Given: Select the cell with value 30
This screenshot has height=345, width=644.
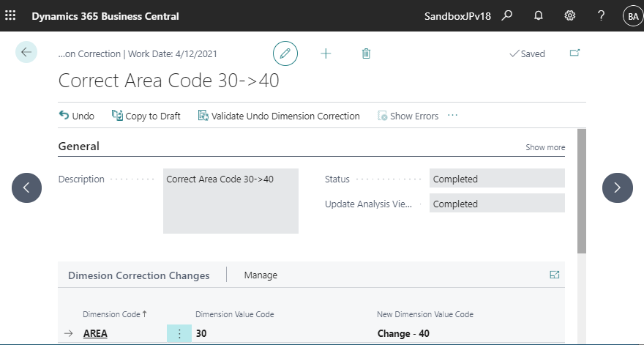Looking at the screenshot, I should point(201,333).
